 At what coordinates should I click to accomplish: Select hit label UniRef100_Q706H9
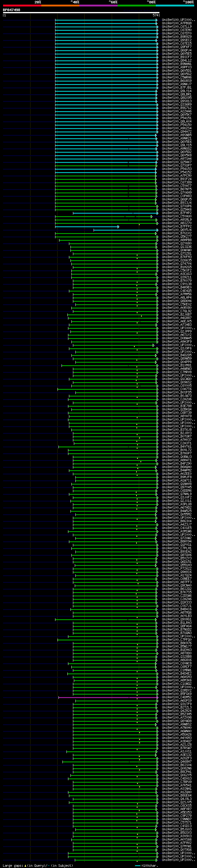click(x=176, y=192)
